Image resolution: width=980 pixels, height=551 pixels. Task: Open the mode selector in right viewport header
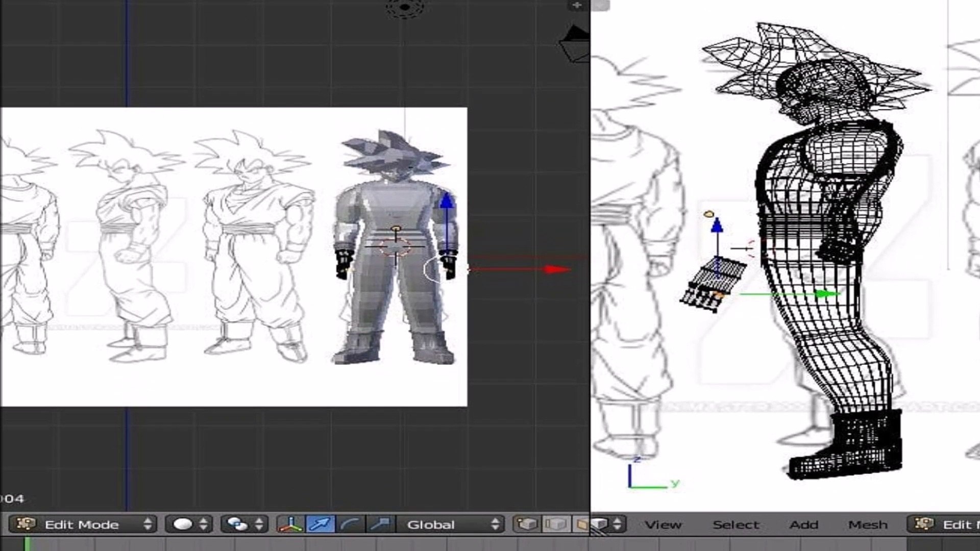tap(944, 524)
